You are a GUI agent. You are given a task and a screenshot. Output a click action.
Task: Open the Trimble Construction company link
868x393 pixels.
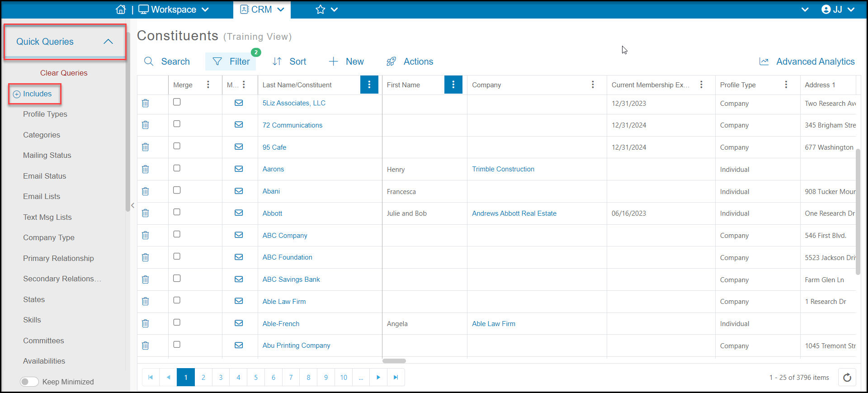pyautogui.click(x=503, y=169)
